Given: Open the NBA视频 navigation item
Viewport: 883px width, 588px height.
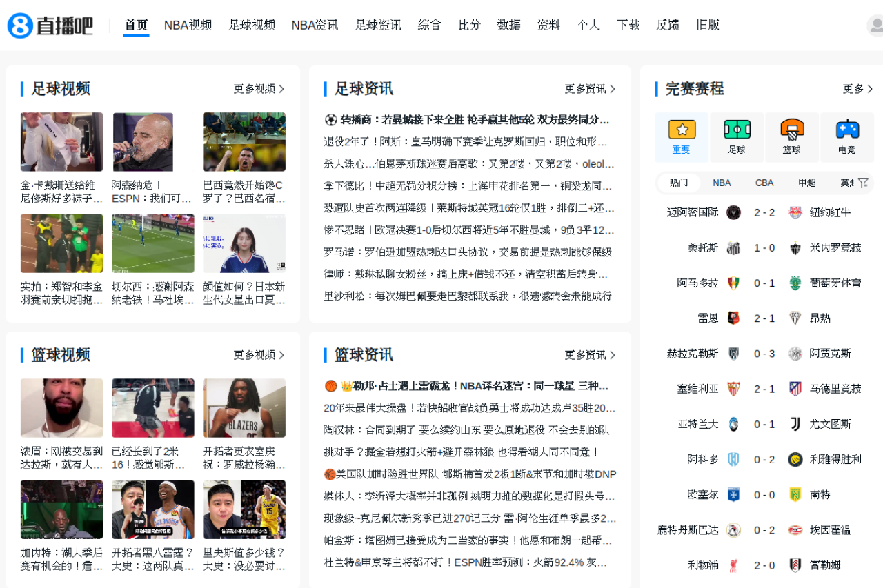Looking at the screenshot, I should (x=188, y=26).
